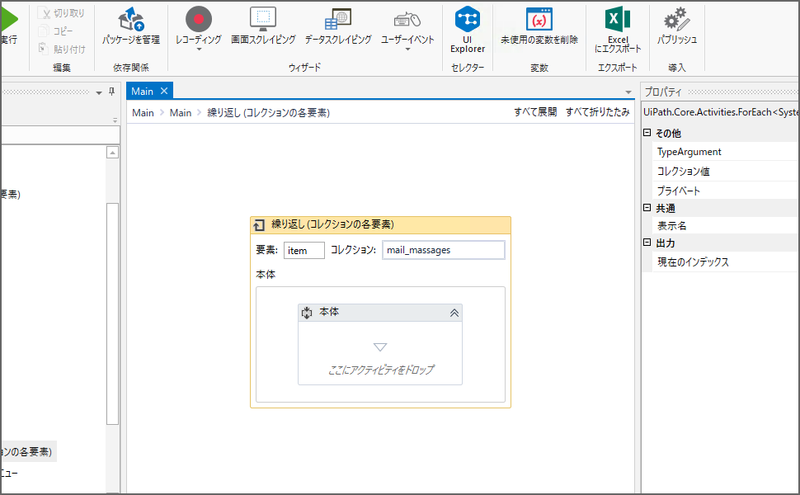This screenshot has width=800, height=495.
Task: Click the Cut (切り取り) button
Action: (61, 13)
